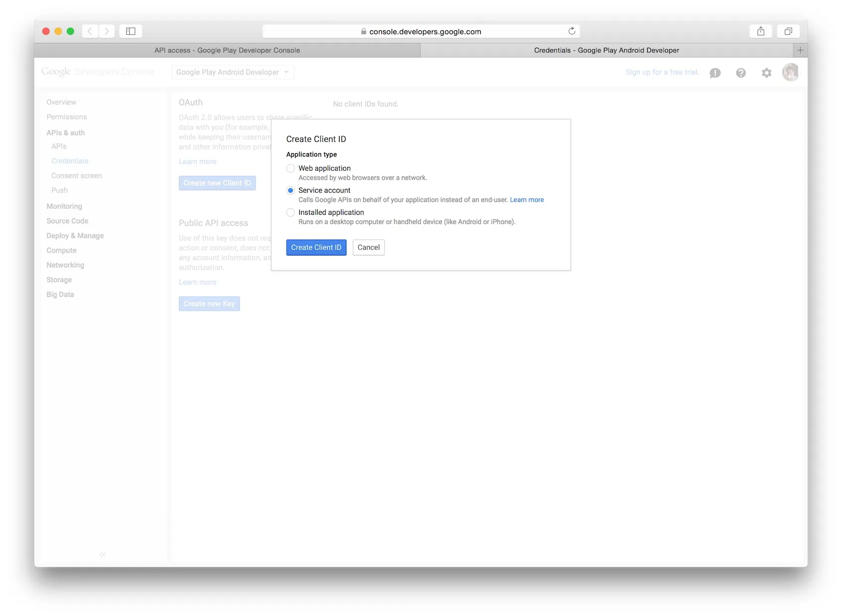Expand the Networking section
The height and width of the screenshot is (616, 842).
click(65, 265)
